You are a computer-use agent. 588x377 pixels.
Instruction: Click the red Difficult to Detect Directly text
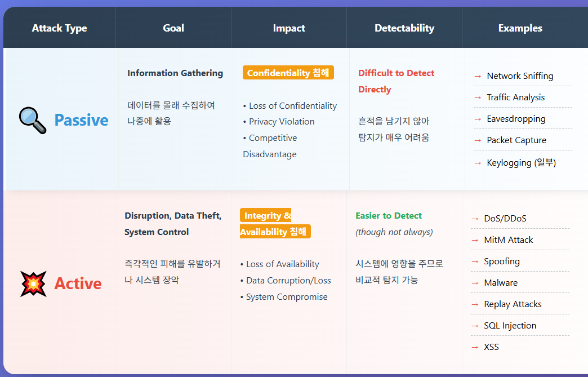(396, 81)
